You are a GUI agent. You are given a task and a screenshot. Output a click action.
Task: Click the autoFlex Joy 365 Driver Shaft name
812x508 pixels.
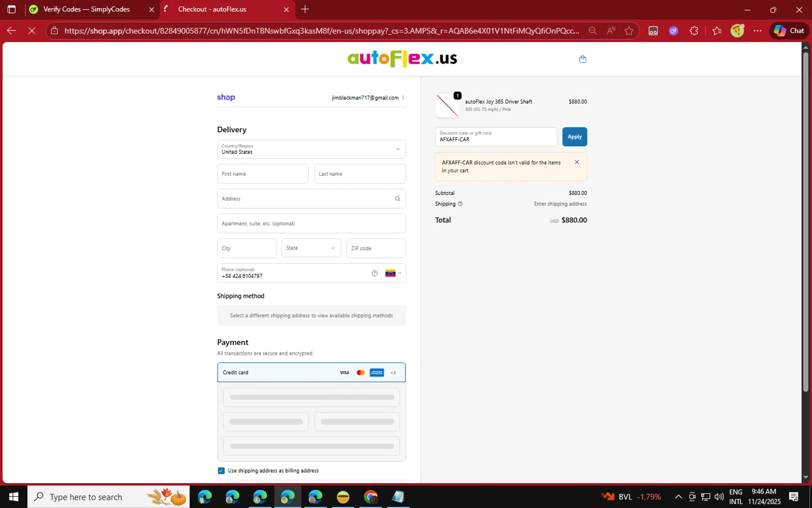pyautogui.click(x=499, y=102)
